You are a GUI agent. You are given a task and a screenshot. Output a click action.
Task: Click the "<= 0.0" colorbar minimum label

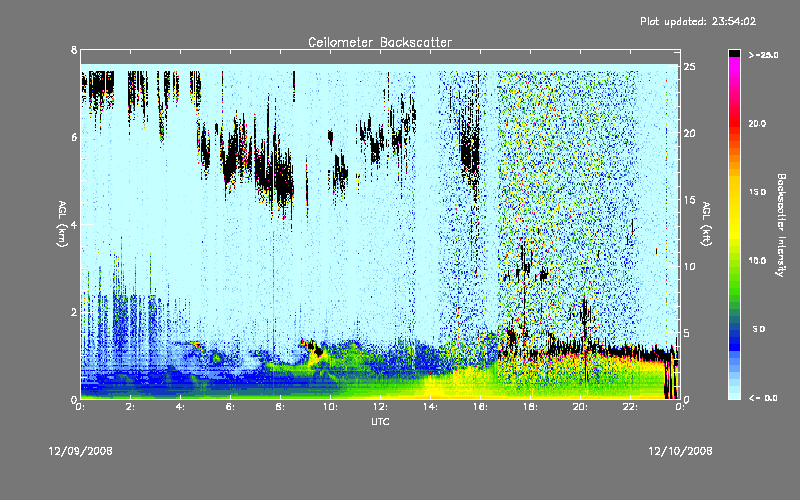tap(763, 398)
